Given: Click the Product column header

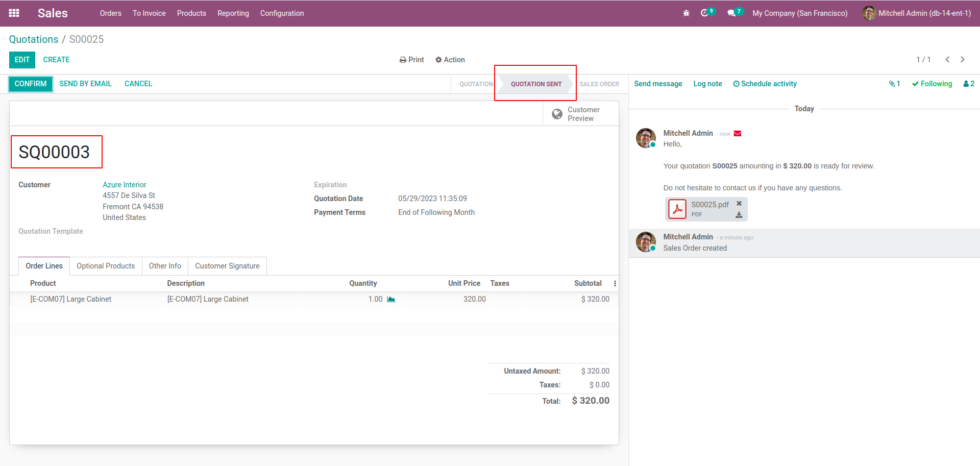Looking at the screenshot, I should (43, 283).
